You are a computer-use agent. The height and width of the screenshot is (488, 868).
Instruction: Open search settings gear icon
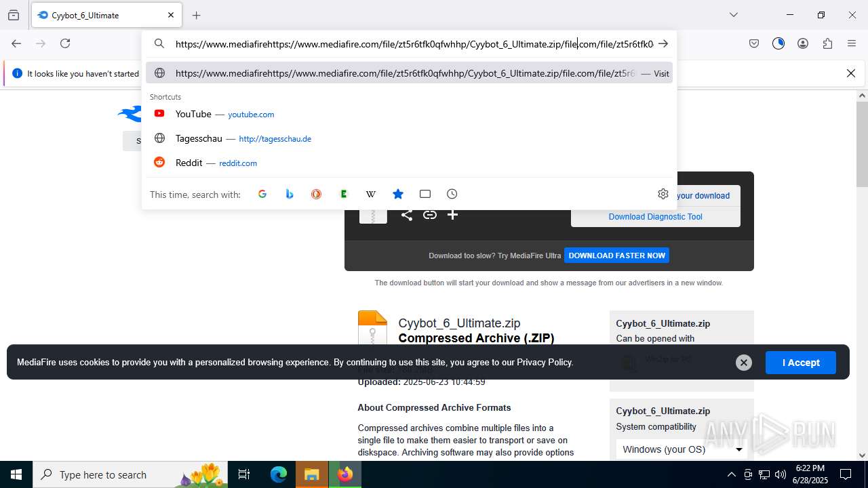coord(663,194)
